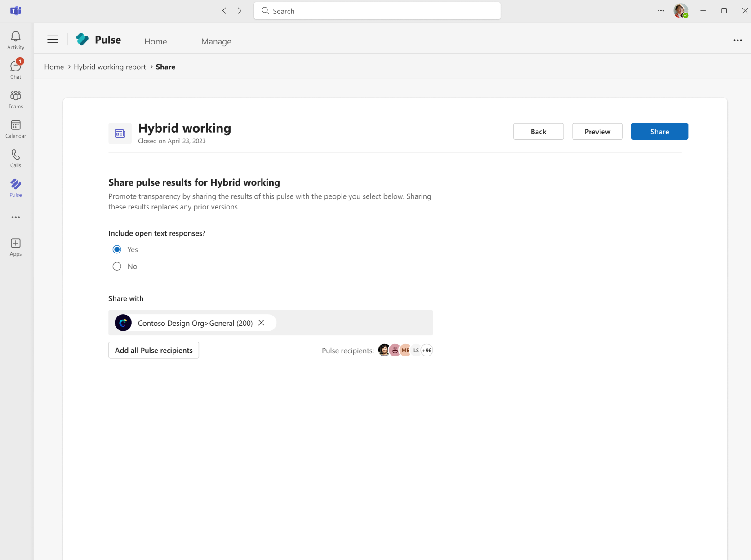Open the Activity feed in the sidebar
This screenshot has height=560, width=751.
click(15, 40)
